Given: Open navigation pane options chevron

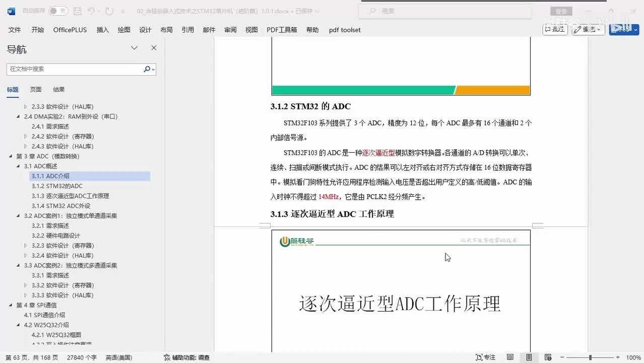Looking at the screenshot, I should click(x=134, y=48).
